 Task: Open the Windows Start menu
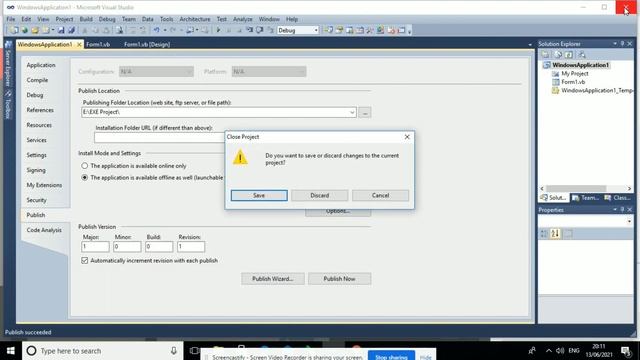(11, 351)
